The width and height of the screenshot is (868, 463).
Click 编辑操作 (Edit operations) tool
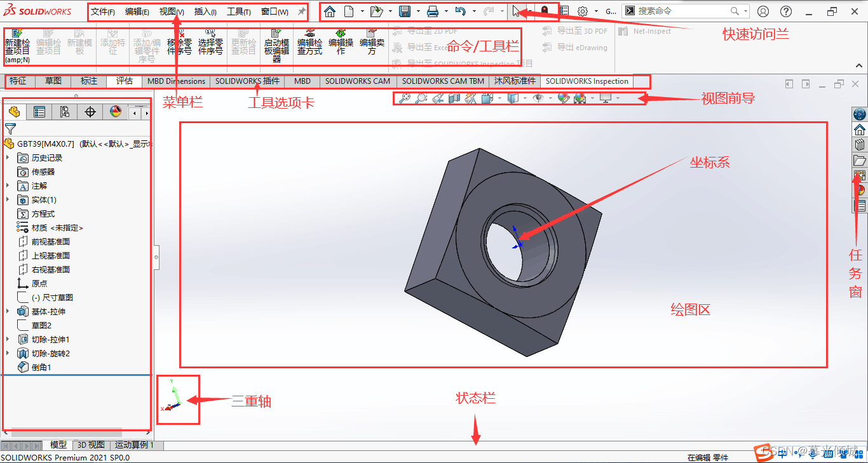[341, 42]
